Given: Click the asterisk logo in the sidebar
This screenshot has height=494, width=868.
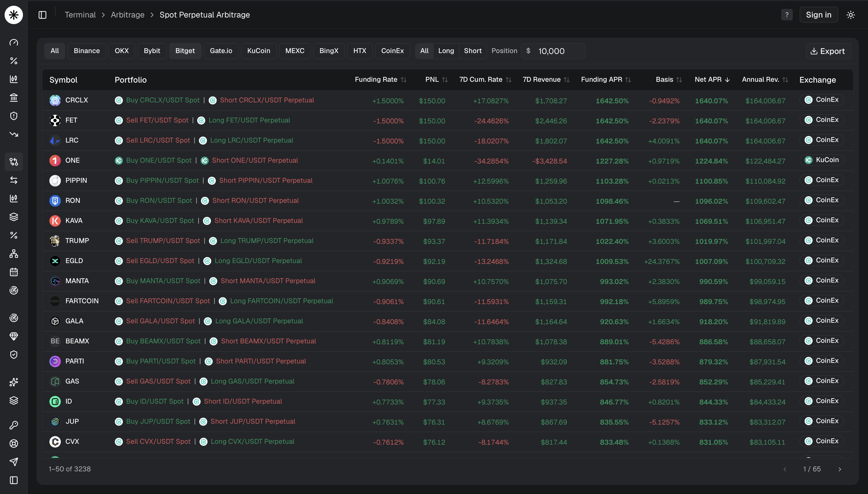Looking at the screenshot, I should click(x=13, y=15).
